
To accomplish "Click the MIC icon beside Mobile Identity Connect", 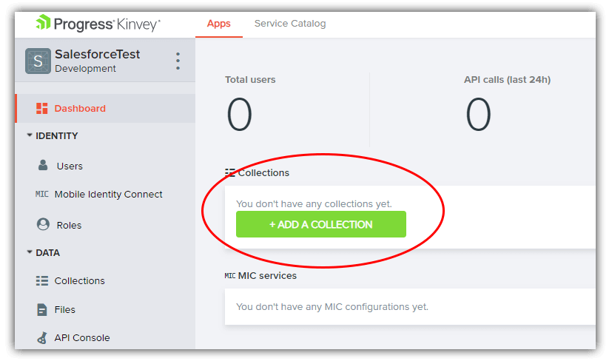I will pyautogui.click(x=42, y=195).
